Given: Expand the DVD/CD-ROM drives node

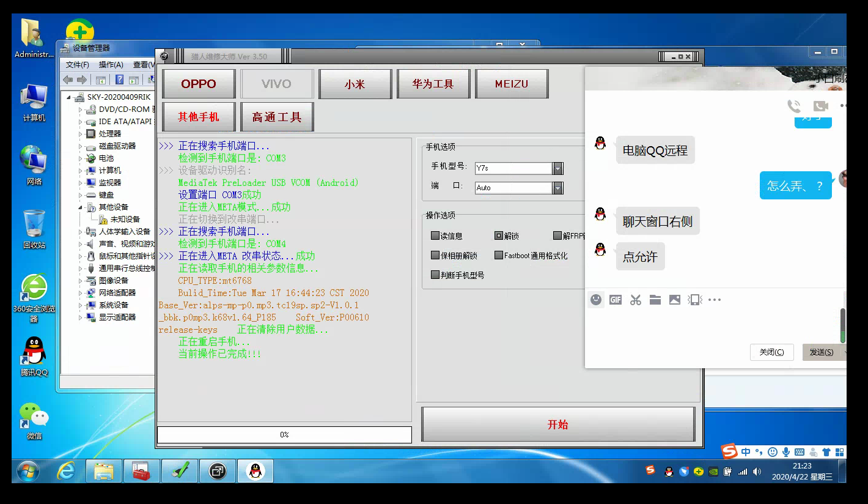Looking at the screenshot, I should click(80, 109).
